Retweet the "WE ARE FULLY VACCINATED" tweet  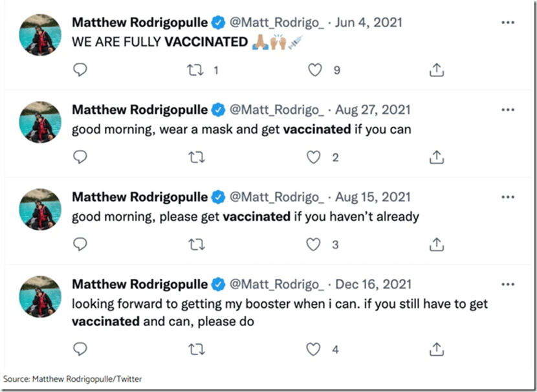(x=195, y=70)
